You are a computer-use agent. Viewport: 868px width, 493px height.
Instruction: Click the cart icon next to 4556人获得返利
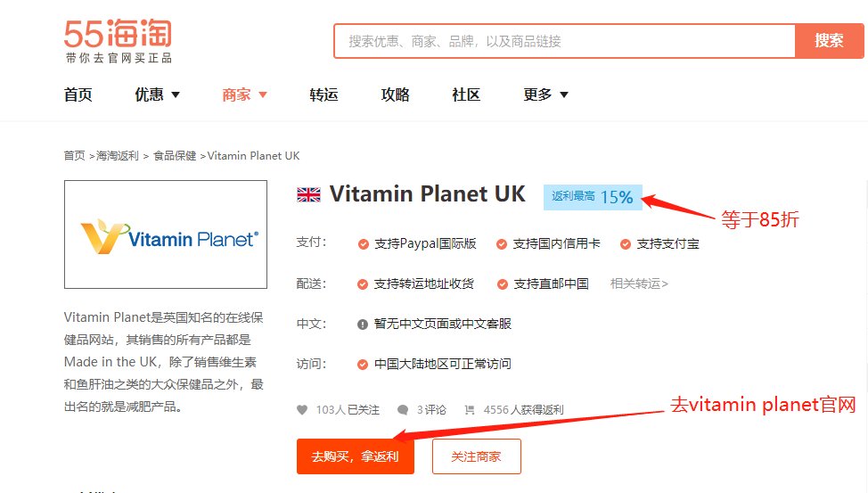(x=470, y=410)
